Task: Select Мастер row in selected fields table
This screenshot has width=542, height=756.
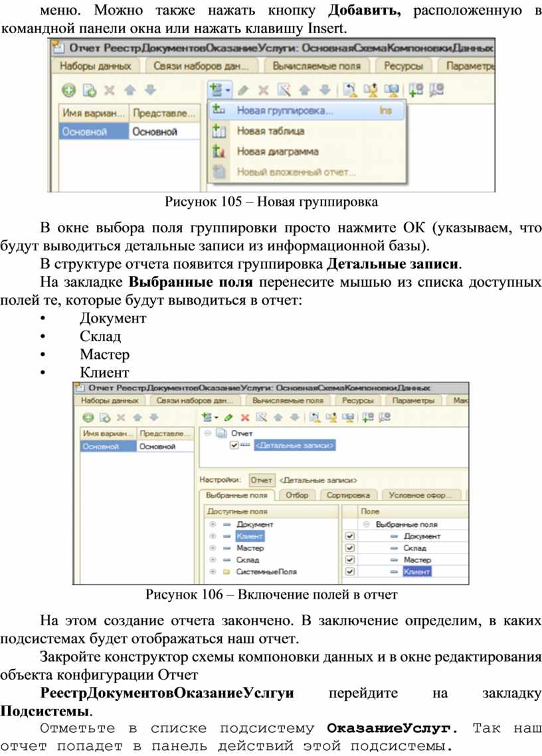Action: 405,560
